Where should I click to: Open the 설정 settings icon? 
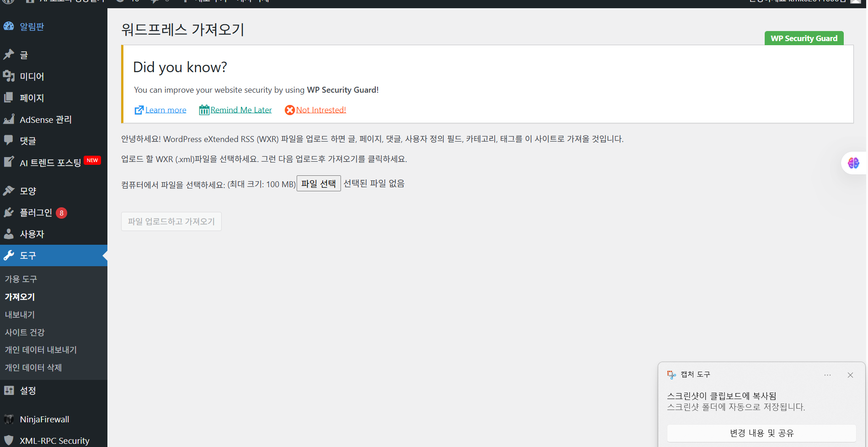coord(9,390)
